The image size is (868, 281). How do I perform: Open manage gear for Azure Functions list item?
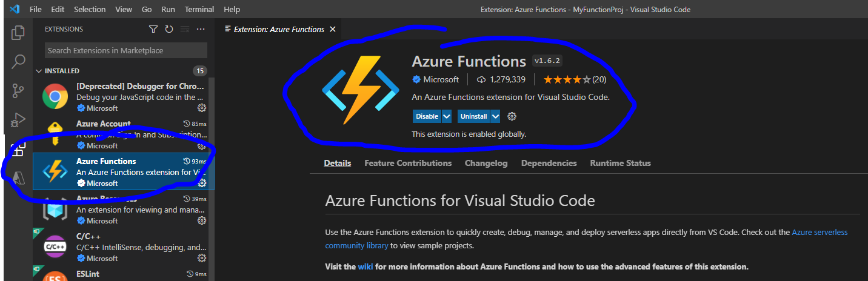202,183
